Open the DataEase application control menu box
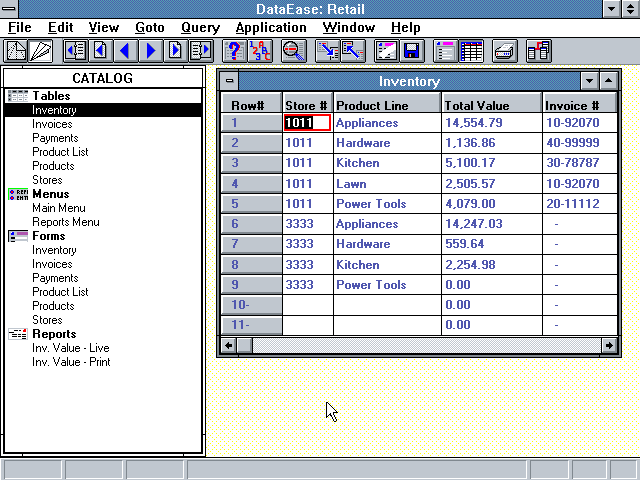640x480 pixels. pos(9,9)
